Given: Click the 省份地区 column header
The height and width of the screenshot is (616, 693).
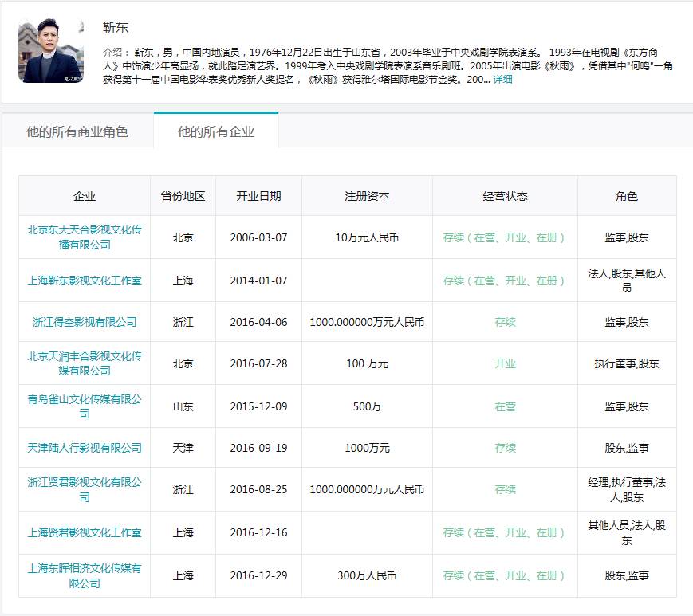Looking at the screenshot, I should tap(183, 196).
